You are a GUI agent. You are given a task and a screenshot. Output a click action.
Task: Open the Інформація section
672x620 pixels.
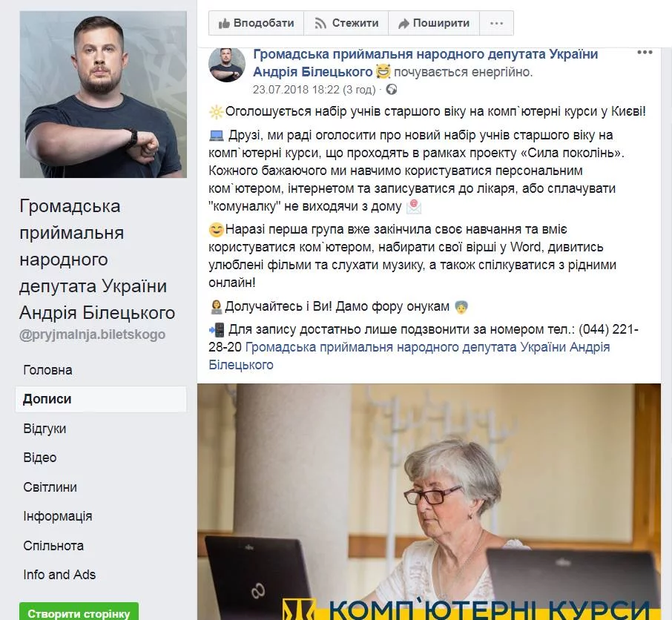pos(57,516)
